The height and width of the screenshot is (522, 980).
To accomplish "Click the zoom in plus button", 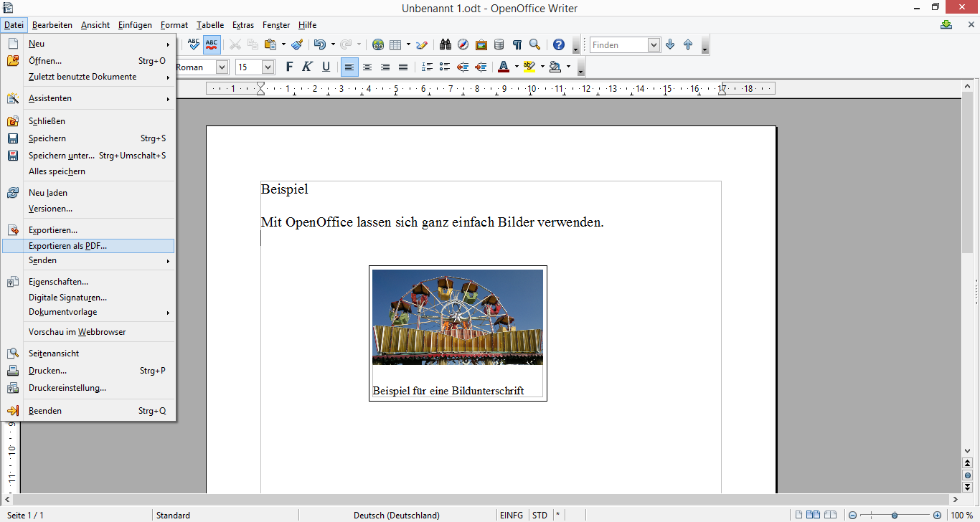I will [937, 515].
